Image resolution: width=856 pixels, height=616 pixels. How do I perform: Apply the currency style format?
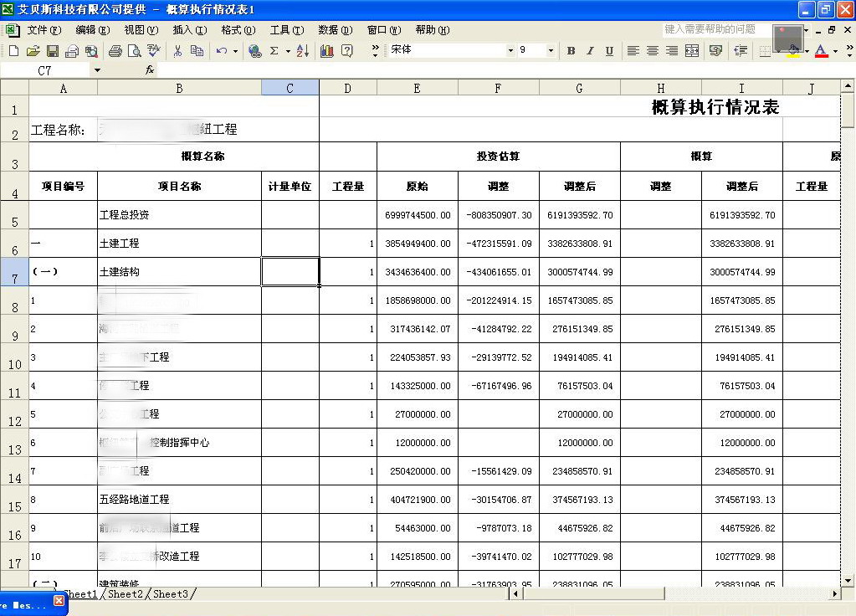(715, 51)
